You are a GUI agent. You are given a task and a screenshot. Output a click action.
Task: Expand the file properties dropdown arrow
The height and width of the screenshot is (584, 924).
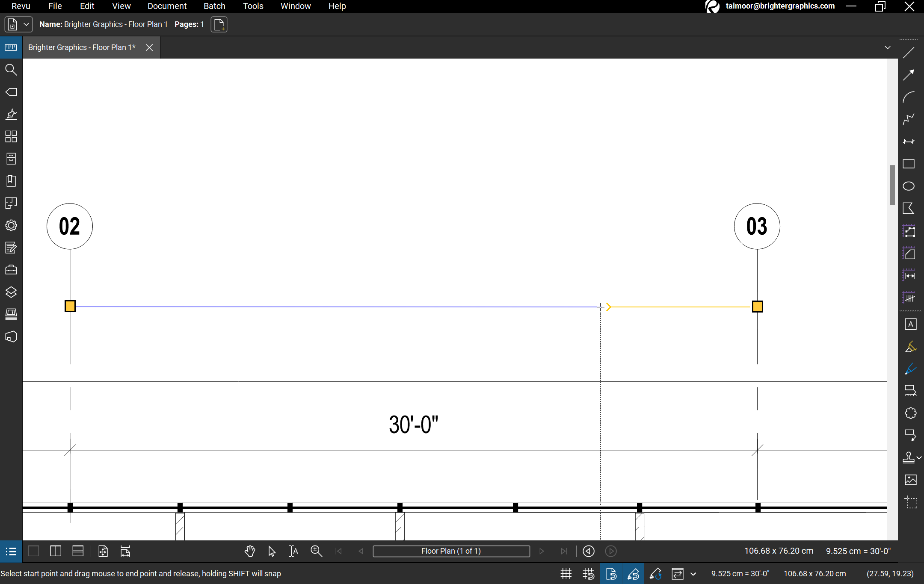(26, 24)
